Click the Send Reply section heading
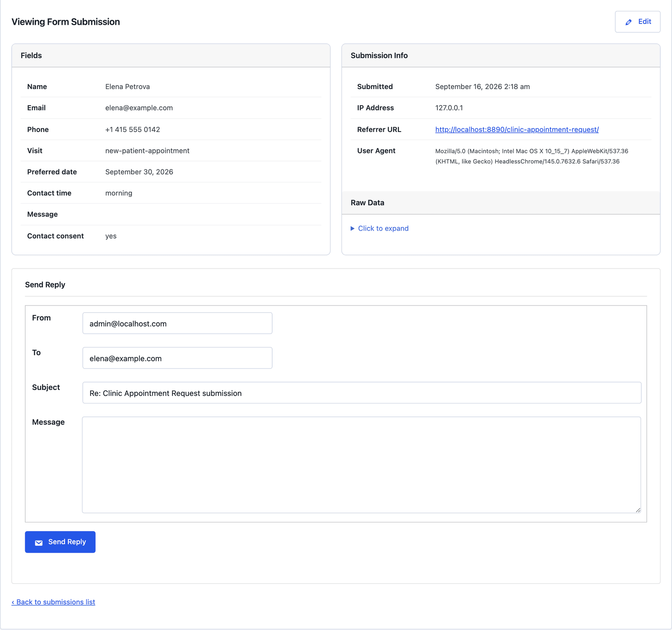The image size is (672, 630). (45, 285)
